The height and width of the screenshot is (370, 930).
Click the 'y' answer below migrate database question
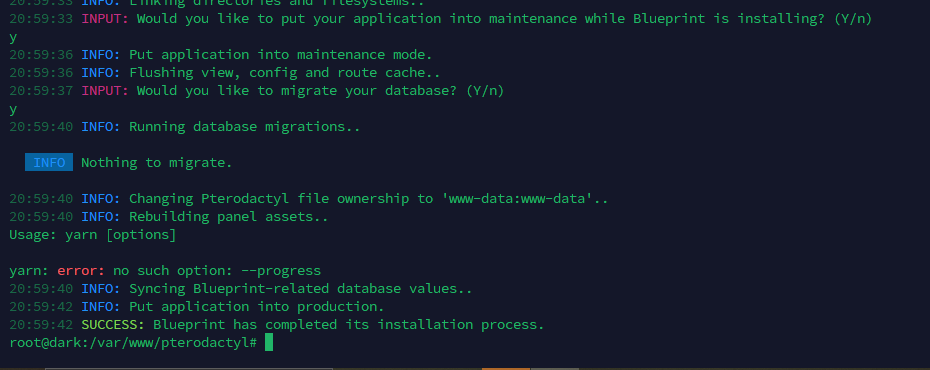tap(13, 110)
